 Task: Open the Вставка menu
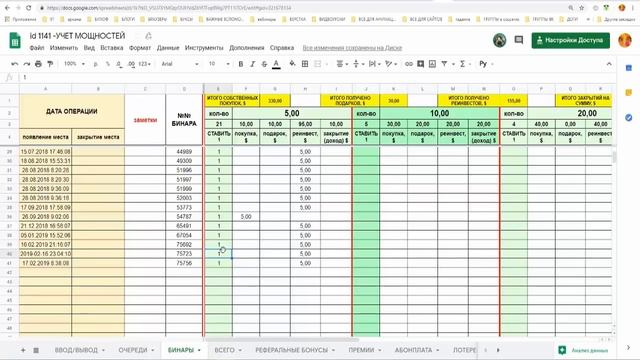111,48
